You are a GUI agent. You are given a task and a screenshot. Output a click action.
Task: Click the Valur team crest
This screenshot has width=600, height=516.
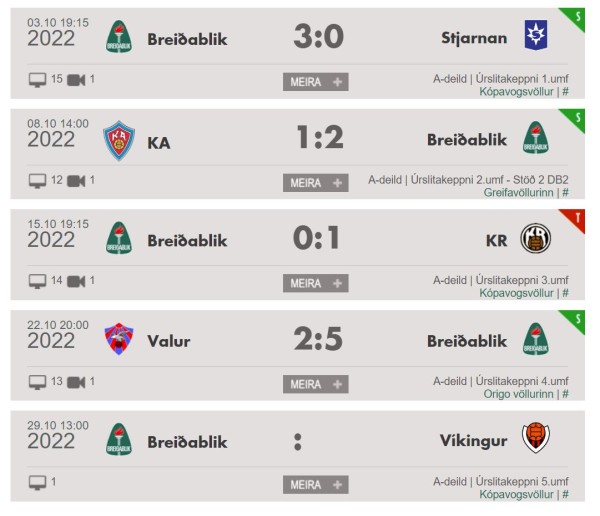[x=119, y=339]
